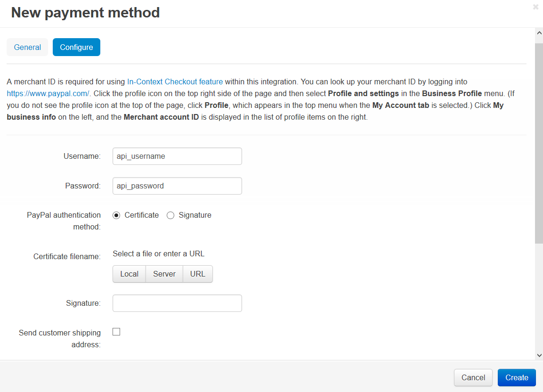Click the 'PayPal authentication method:' label

click(64, 221)
